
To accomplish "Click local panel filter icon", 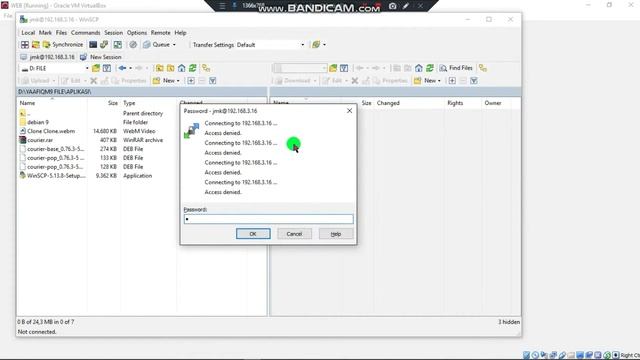I will pyautogui.click(x=107, y=68).
